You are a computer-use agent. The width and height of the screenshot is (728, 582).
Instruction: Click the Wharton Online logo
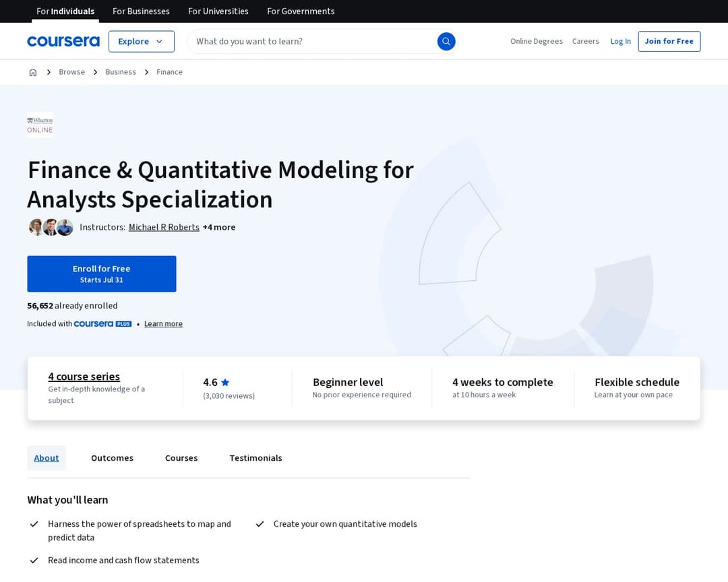(x=40, y=124)
